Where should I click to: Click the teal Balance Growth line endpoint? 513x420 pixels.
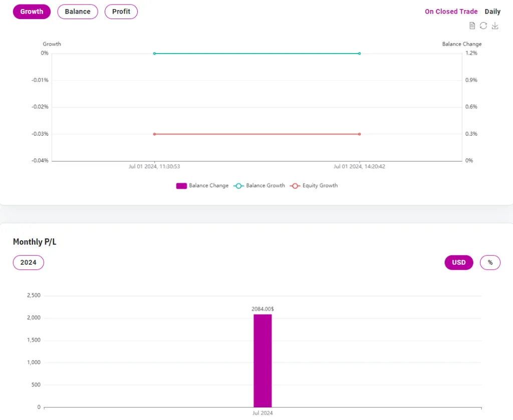359,53
